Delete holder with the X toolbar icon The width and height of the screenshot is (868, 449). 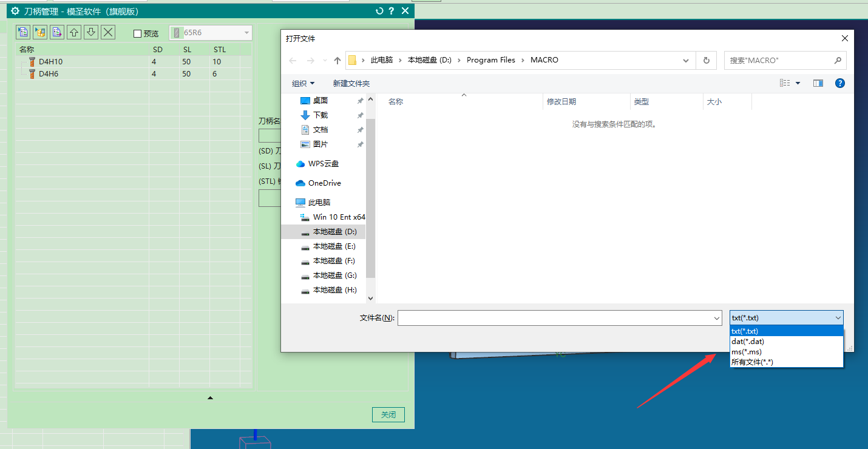pyautogui.click(x=108, y=32)
